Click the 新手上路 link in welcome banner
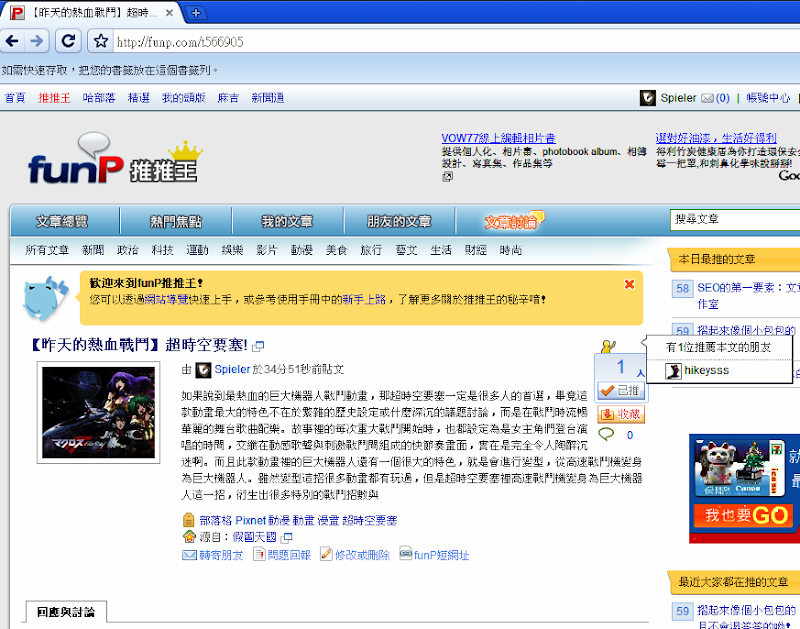Screen dimensions: 800x629 click(x=364, y=299)
